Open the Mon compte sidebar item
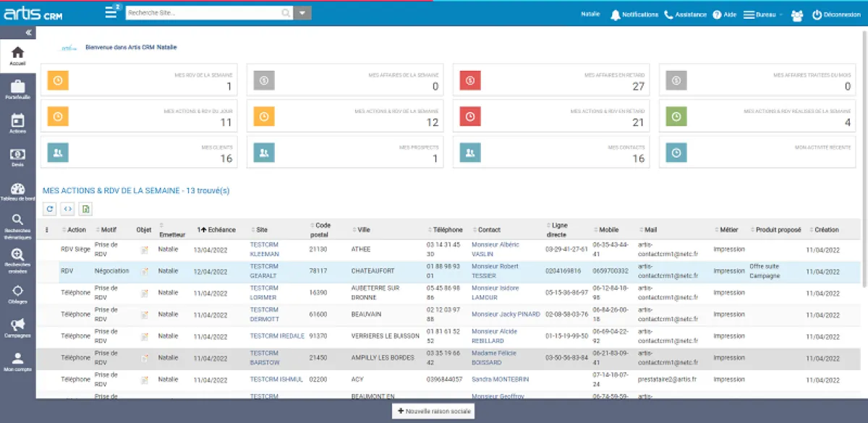This screenshot has height=423, width=868. click(x=17, y=361)
